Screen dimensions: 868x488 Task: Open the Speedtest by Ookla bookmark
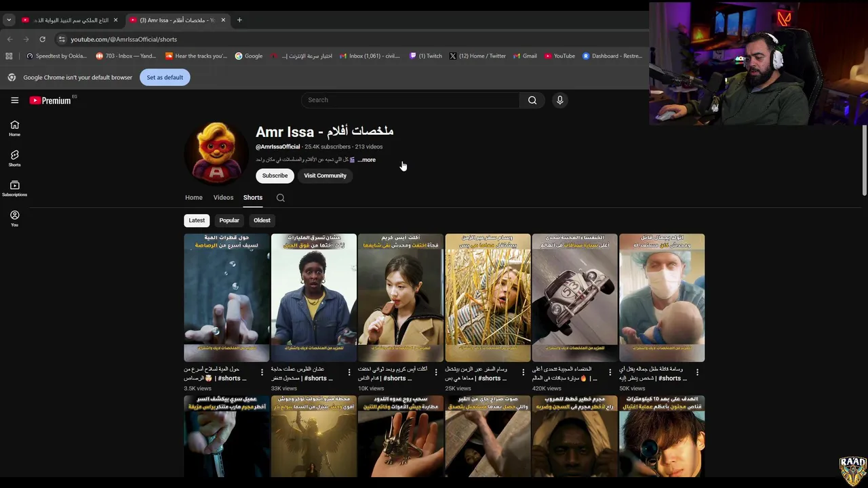coord(56,56)
